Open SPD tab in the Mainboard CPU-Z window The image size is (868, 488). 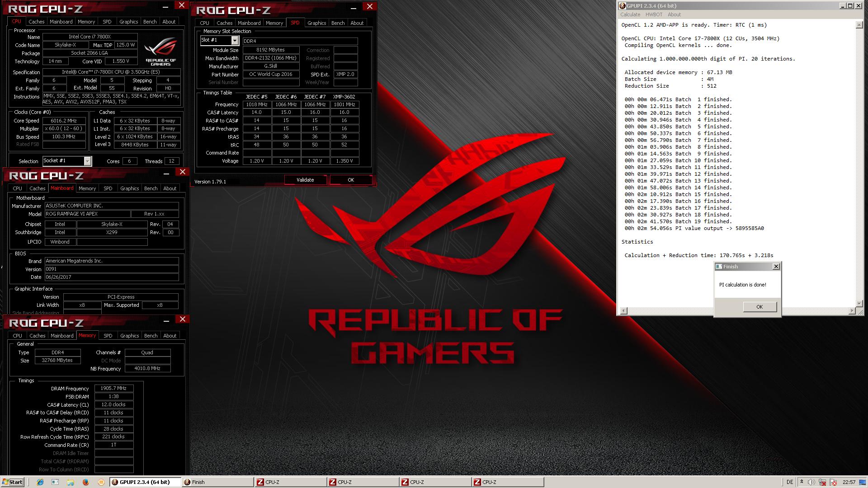108,188
